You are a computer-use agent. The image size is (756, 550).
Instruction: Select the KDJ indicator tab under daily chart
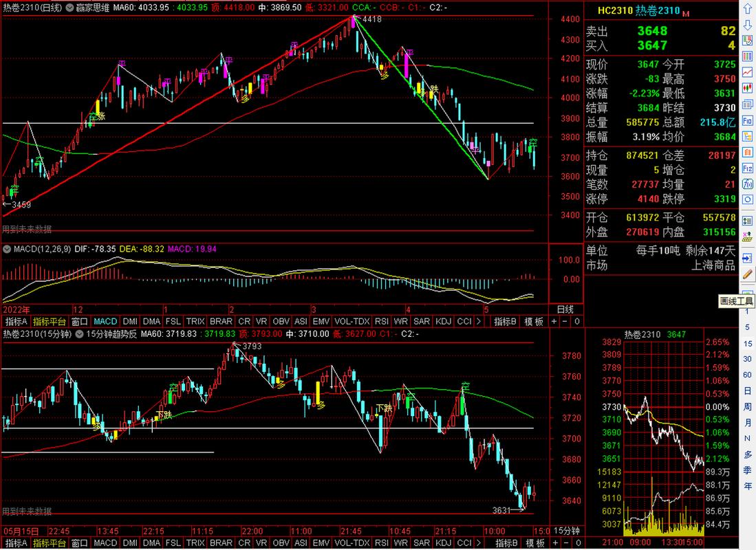click(x=444, y=321)
